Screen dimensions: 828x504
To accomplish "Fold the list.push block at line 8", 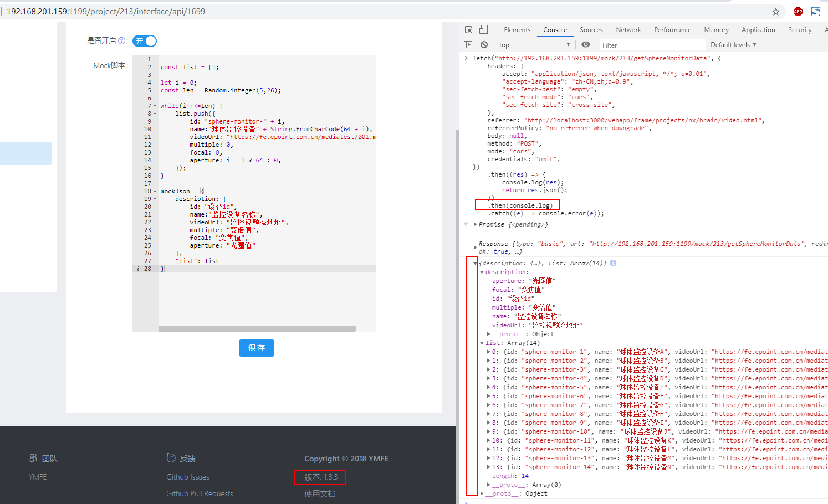I will pyautogui.click(x=155, y=114).
